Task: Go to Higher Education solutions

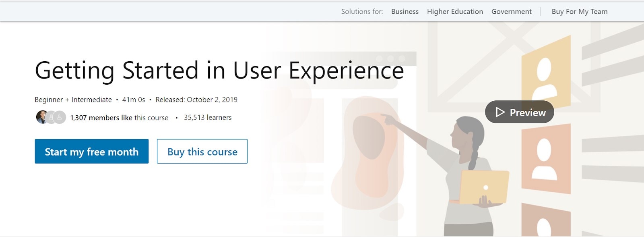Action: (x=455, y=12)
